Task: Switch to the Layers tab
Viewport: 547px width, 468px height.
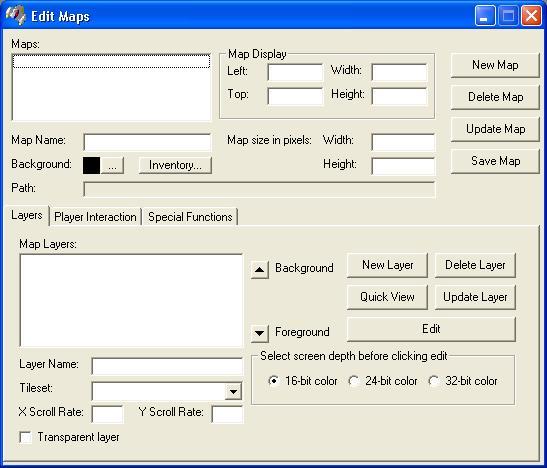Action: click(x=27, y=215)
